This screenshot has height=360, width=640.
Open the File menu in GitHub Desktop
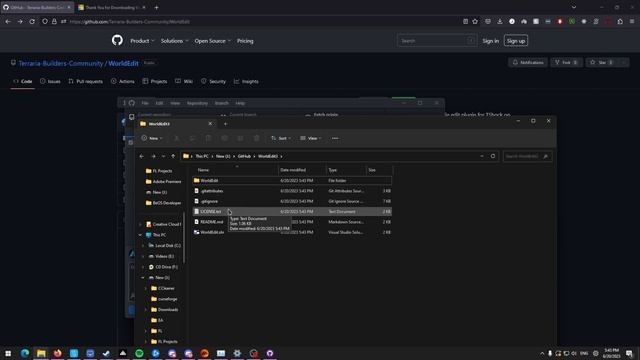[x=144, y=103]
